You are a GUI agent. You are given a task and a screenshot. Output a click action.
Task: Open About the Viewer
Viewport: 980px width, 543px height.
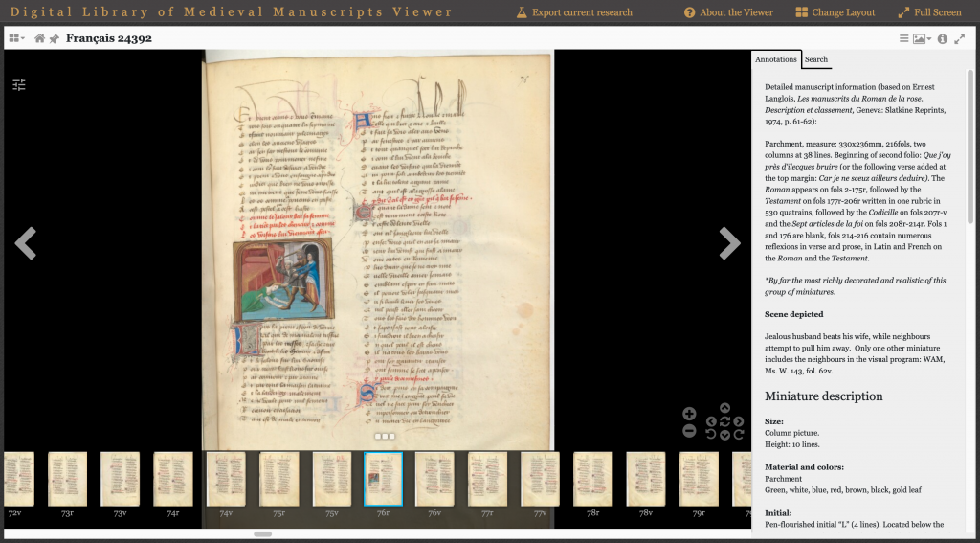pyautogui.click(x=728, y=12)
